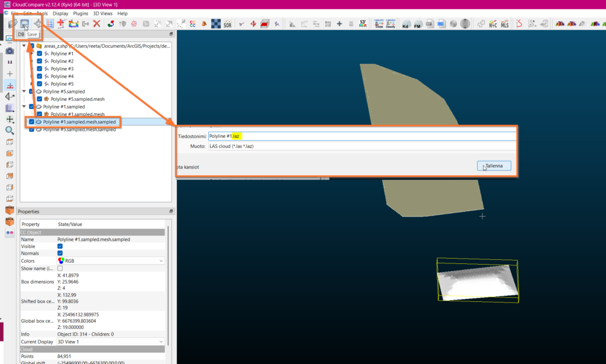The width and height of the screenshot is (606, 364).
Task: Click the Save file toolbar icon
Action: [x=24, y=24]
